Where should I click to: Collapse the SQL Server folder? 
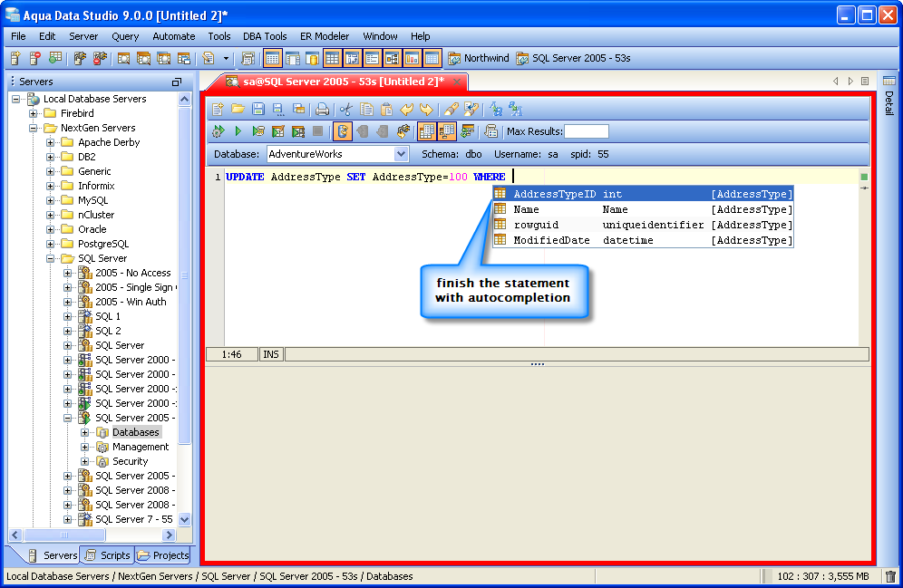(51, 258)
